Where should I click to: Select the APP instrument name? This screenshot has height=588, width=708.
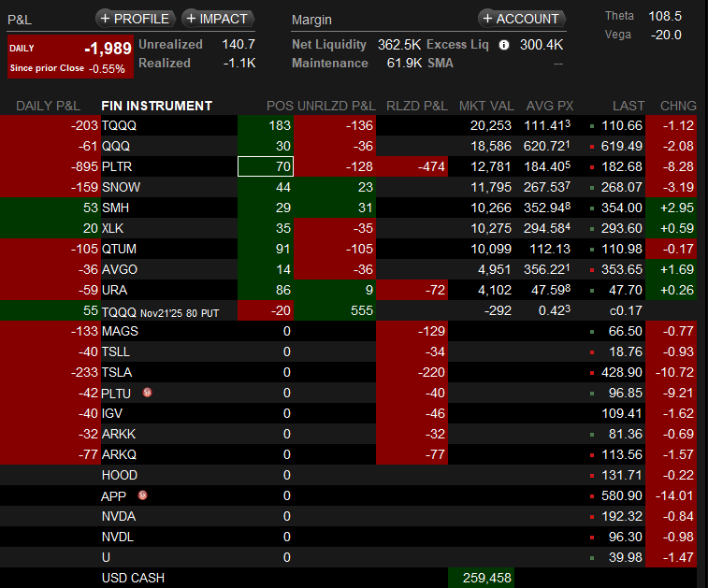(113, 496)
